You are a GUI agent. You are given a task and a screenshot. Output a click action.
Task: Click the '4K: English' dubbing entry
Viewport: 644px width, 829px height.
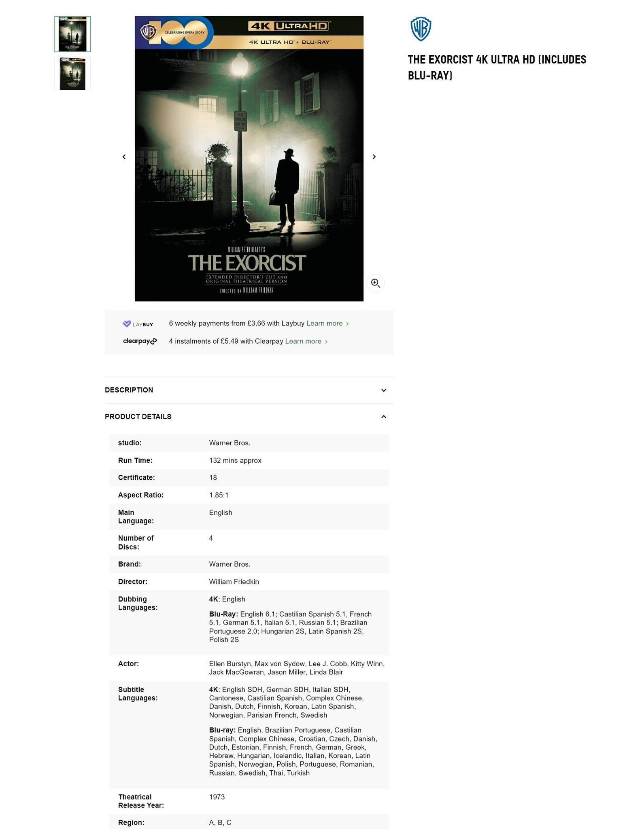pos(227,599)
